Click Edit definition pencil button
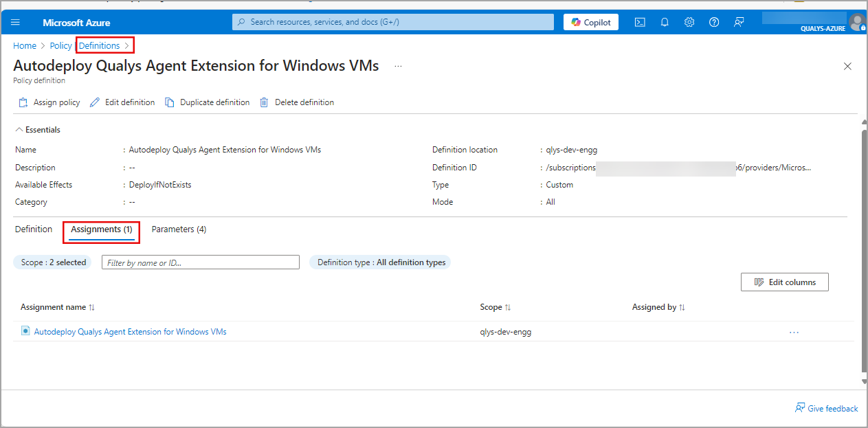The image size is (868, 428). click(122, 102)
